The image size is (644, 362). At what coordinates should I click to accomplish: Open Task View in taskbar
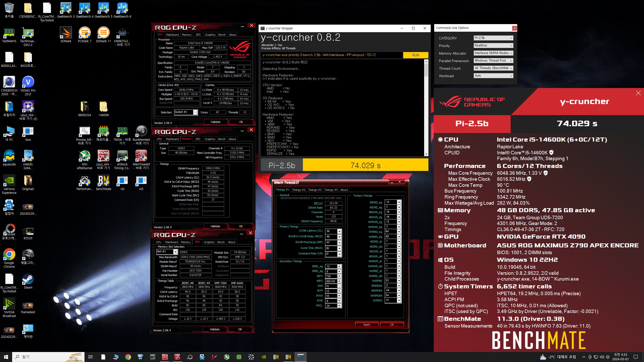[91, 357]
